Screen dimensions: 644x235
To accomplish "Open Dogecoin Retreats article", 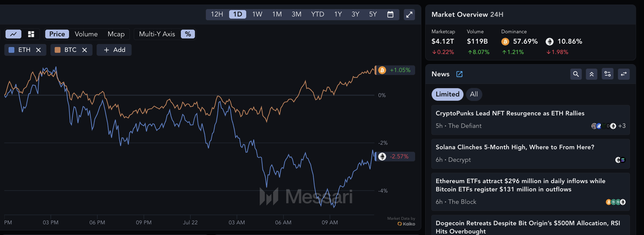I will (x=531, y=225).
